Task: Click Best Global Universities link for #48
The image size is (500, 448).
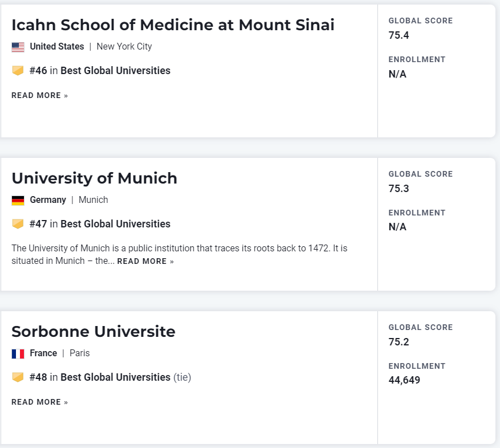Action: click(x=115, y=377)
